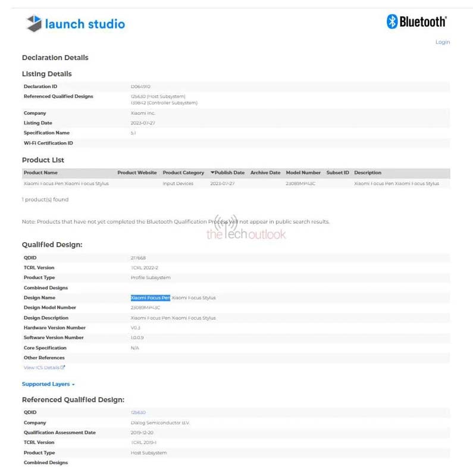Select the Company value Xiaomi Inc.
The image size is (473, 476).
pyautogui.click(x=143, y=113)
